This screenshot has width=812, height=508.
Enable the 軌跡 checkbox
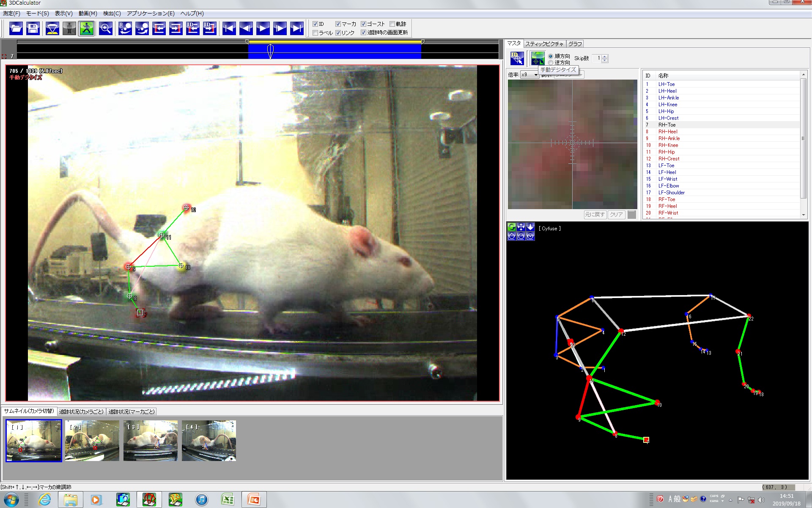coord(392,24)
